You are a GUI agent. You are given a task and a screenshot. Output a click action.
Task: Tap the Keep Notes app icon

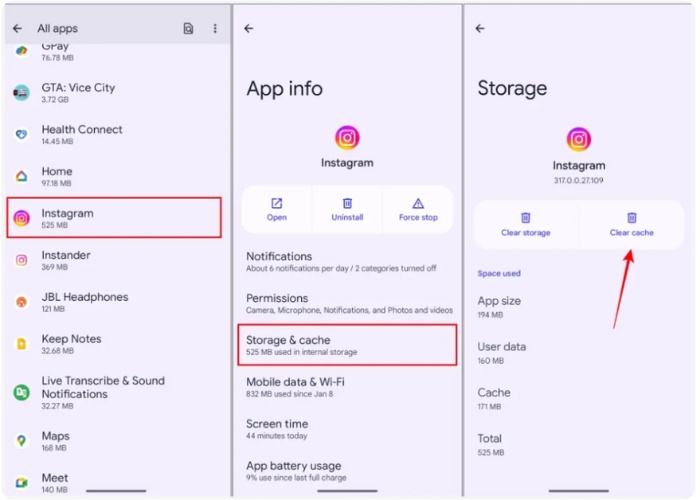tap(21, 344)
